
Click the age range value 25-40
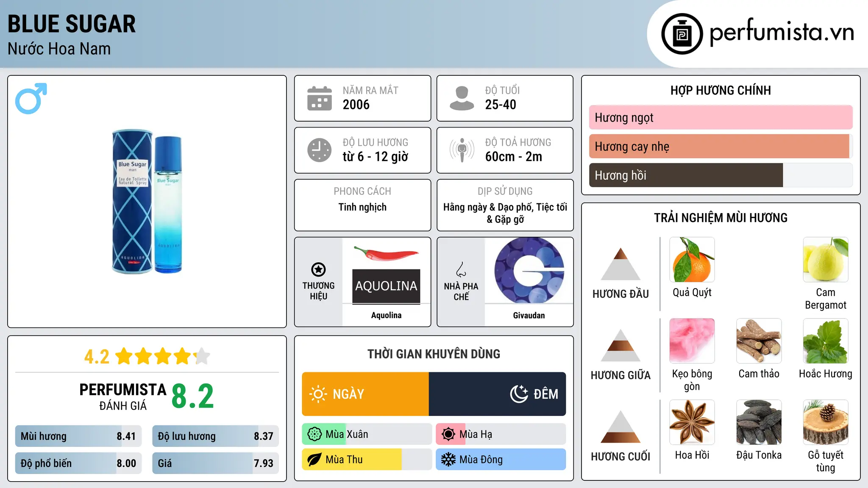click(501, 105)
